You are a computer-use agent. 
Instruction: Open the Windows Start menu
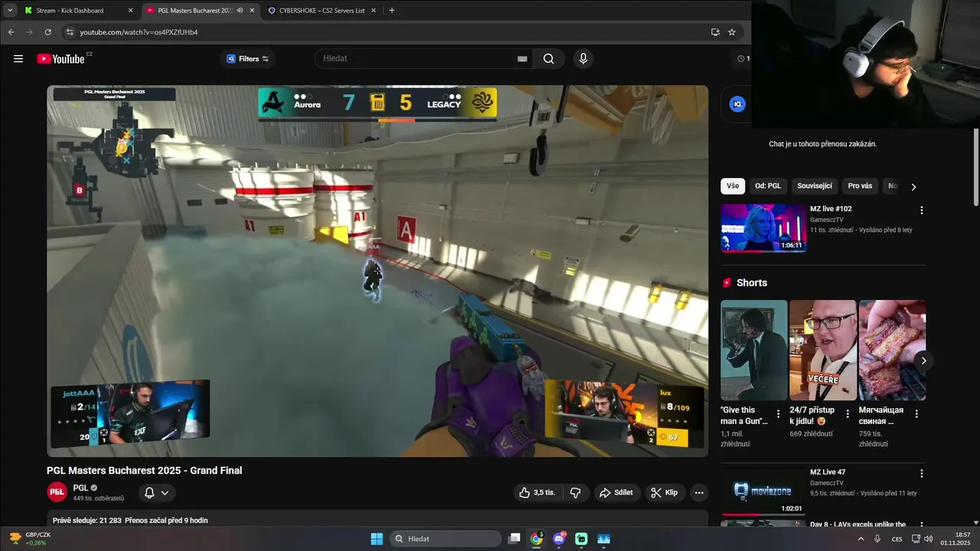(377, 539)
